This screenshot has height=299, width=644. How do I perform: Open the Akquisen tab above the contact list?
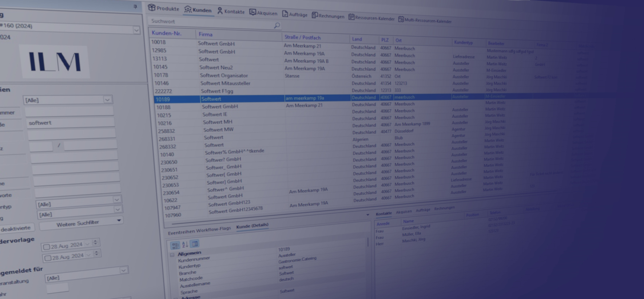click(x=404, y=211)
